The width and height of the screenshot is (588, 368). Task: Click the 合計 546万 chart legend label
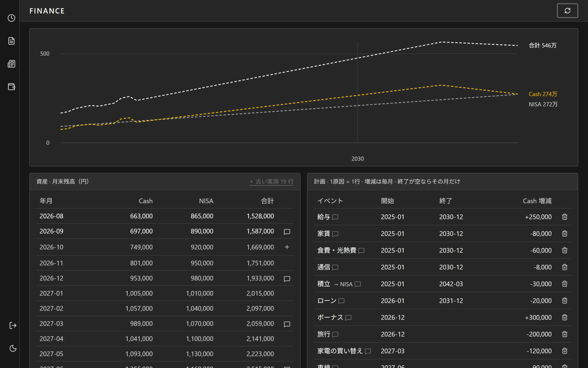[x=542, y=46]
